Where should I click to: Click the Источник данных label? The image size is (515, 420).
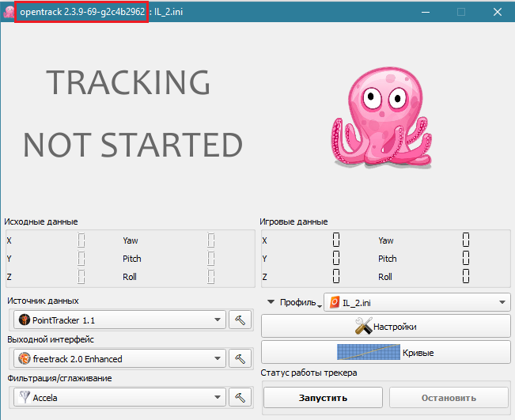click(x=43, y=301)
